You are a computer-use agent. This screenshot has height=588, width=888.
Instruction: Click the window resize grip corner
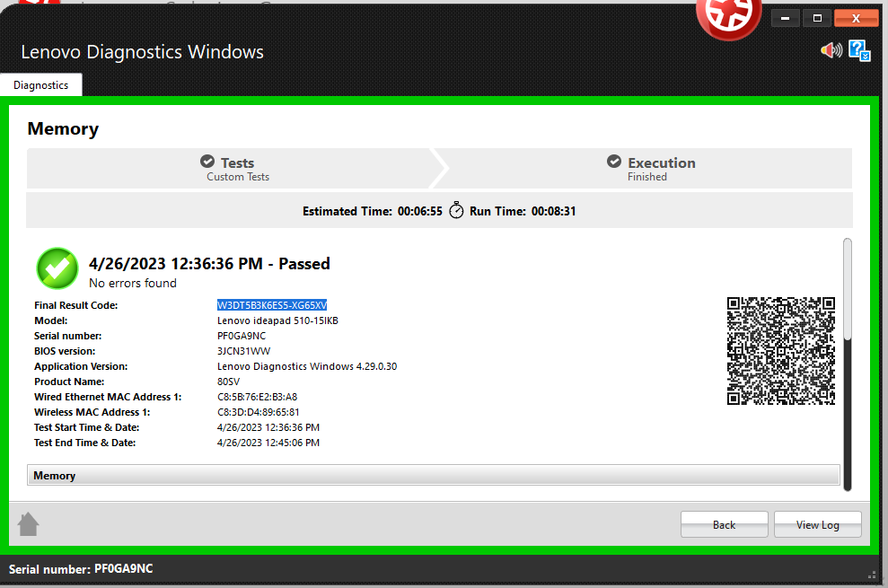872,575
